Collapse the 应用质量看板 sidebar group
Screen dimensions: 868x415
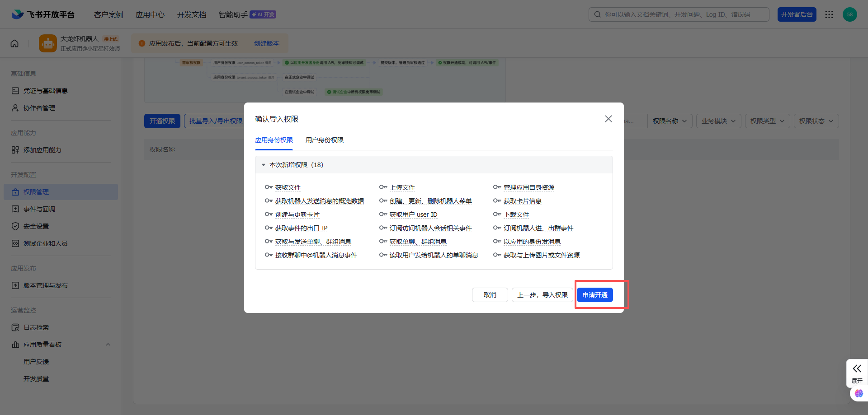tap(108, 345)
